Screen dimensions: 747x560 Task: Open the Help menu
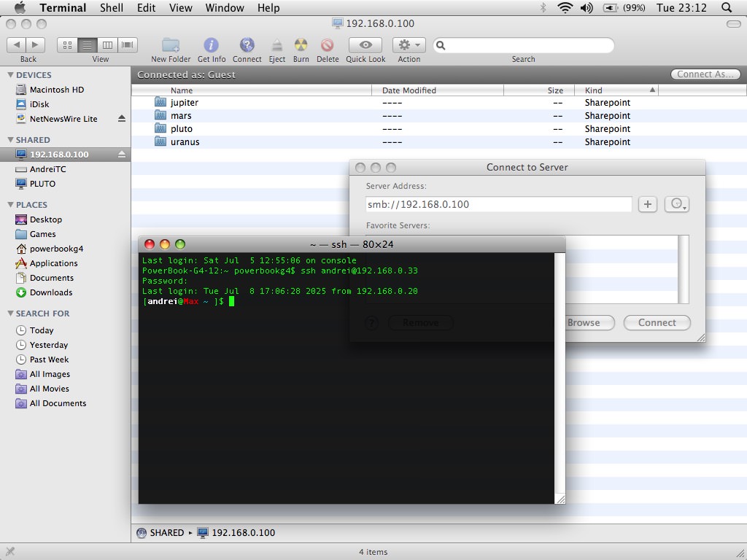(268, 7)
